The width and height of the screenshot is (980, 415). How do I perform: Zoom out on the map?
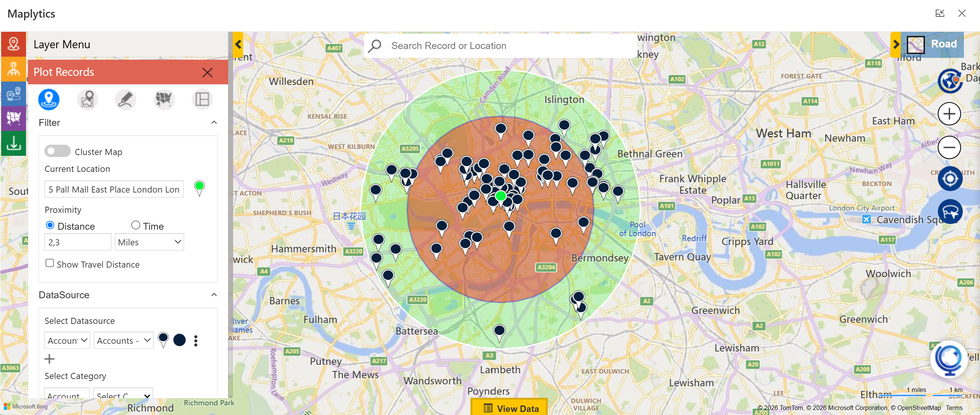click(949, 147)
